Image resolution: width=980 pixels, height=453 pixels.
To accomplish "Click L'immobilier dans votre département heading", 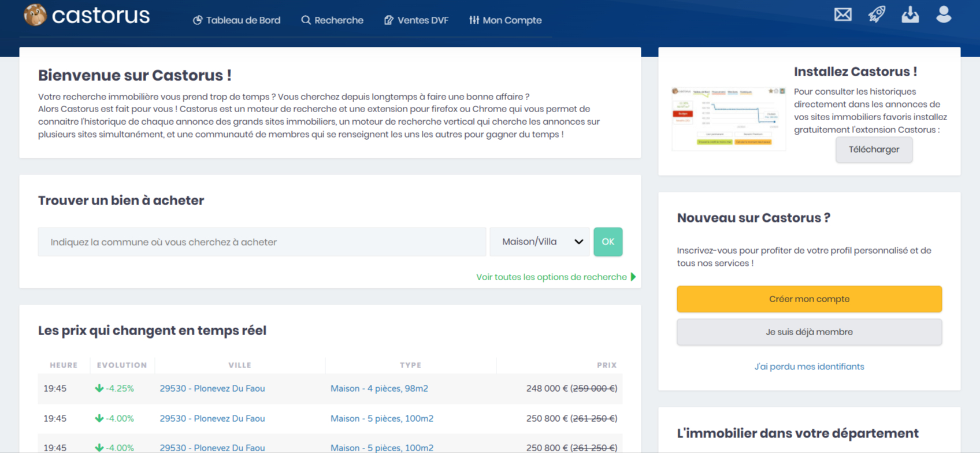I will point(797,433).
